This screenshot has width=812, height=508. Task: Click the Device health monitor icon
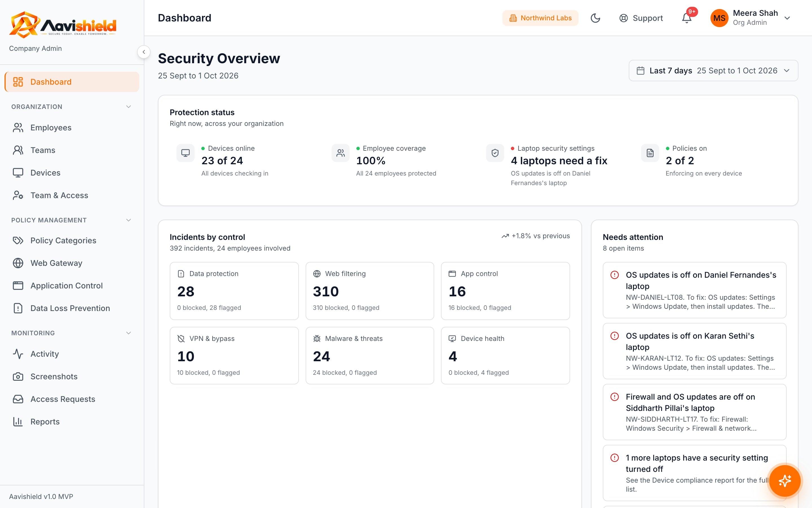(452, 339)
